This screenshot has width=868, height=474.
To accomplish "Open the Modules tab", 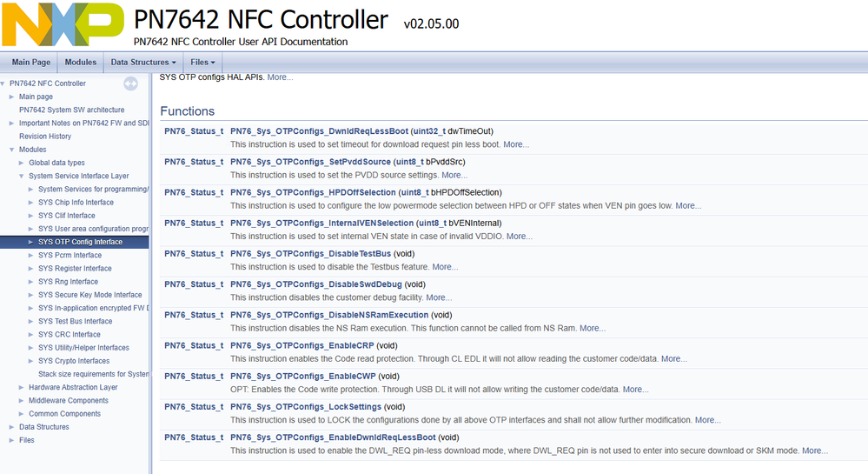I will [x=80, y=62].
